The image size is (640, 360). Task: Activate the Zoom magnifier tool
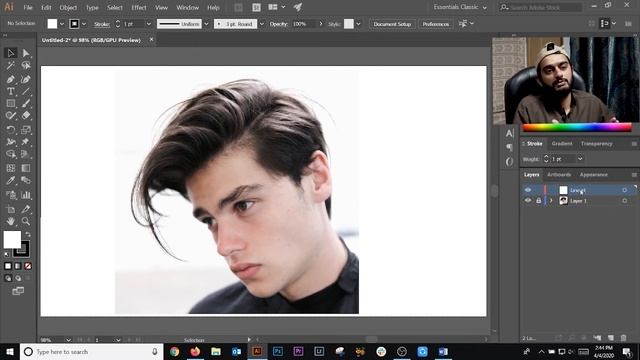(x=26, y=221)
